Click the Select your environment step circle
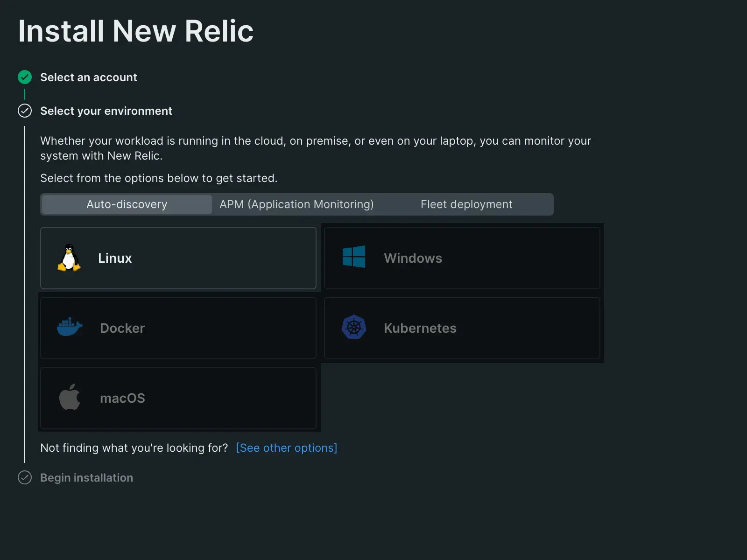Viewport: 747px width, 560px height. click(x=25, y=111)
